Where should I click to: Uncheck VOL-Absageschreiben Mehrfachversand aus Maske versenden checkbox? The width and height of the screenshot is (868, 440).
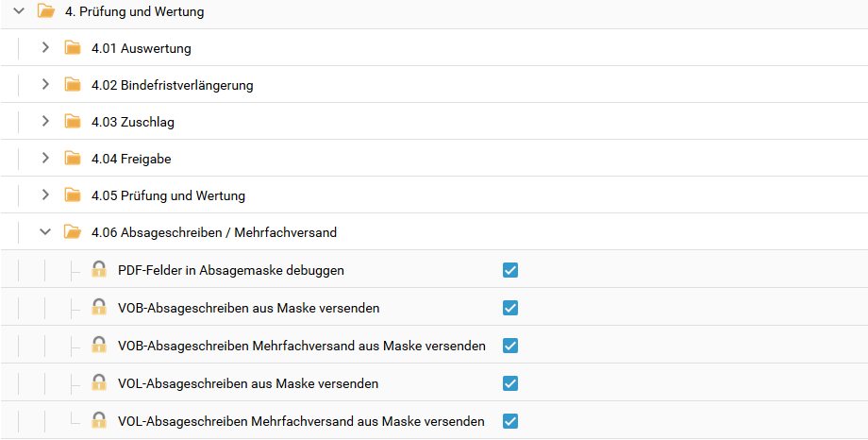pyautogui.click(x=510, y=421)
